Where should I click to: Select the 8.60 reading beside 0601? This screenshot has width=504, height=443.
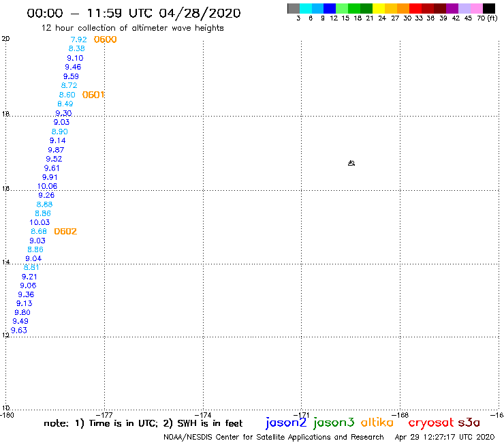point(67,95)
